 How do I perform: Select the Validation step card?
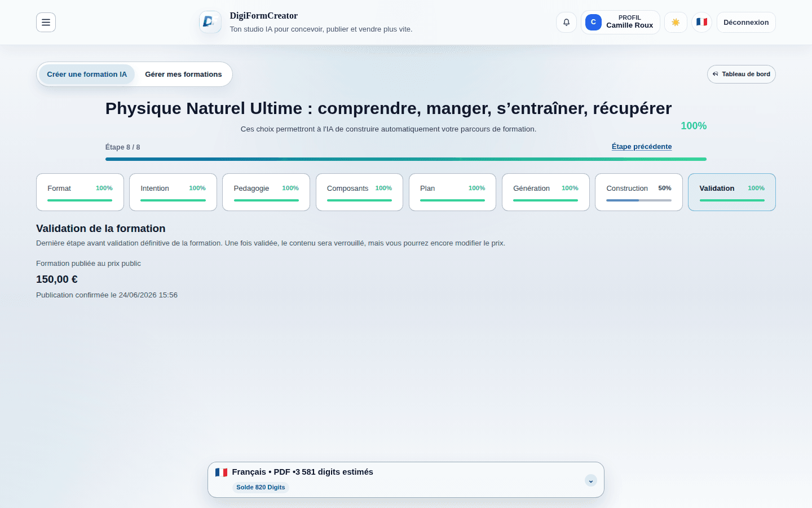(x=732, y=192)
